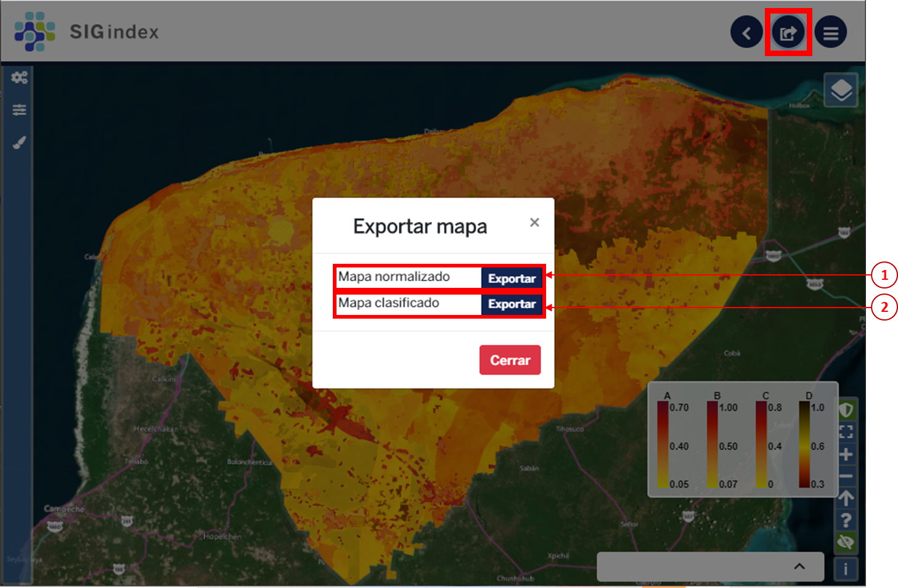Click legend B color gradient bar
Screen dimensions: 898x588
(712, 445)
